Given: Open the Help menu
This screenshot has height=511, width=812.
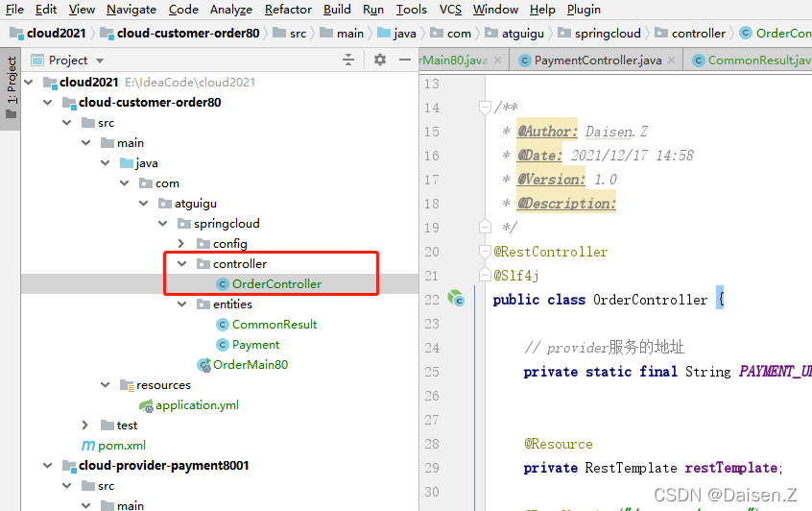Looking at the screenshot, I should 542,10.
